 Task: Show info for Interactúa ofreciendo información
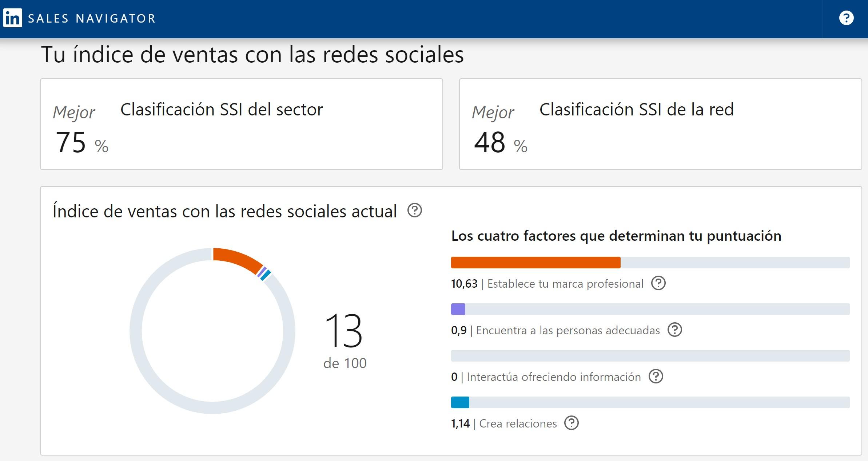point(656,376)
